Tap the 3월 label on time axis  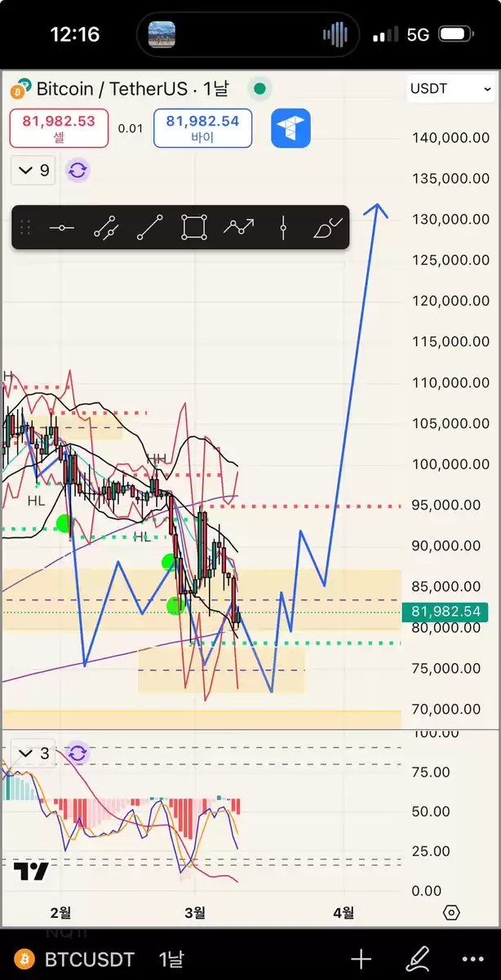click(194, 912)
